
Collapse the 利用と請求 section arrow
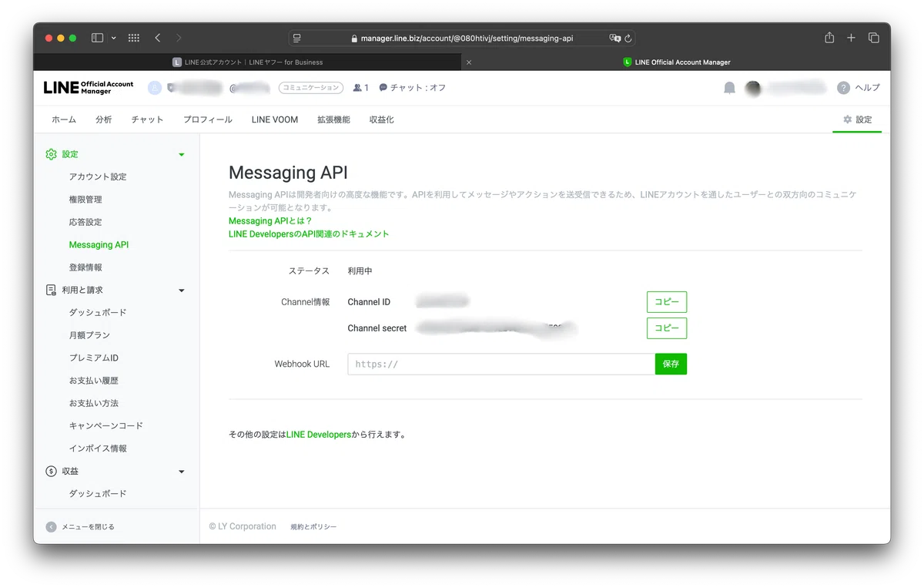coord(182,291)
